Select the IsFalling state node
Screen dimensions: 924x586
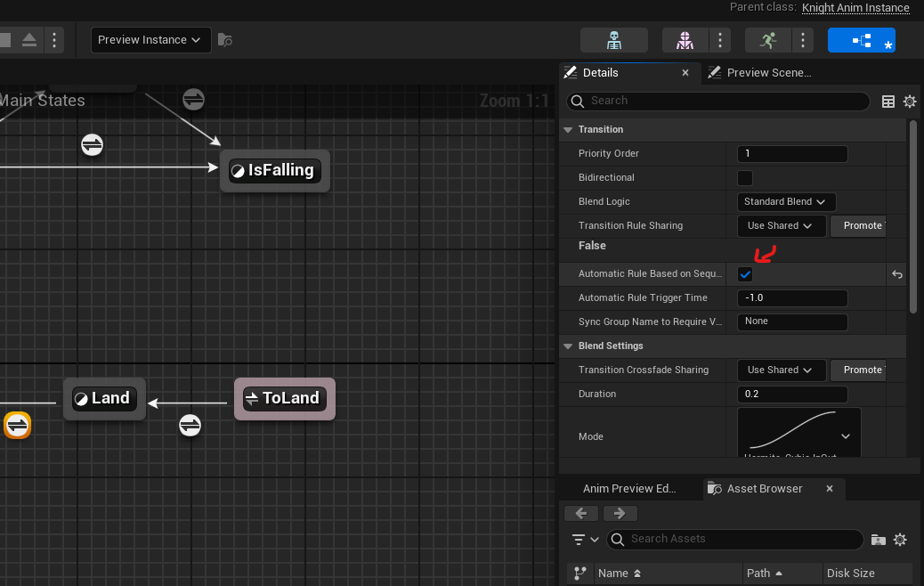pos(274,171)
